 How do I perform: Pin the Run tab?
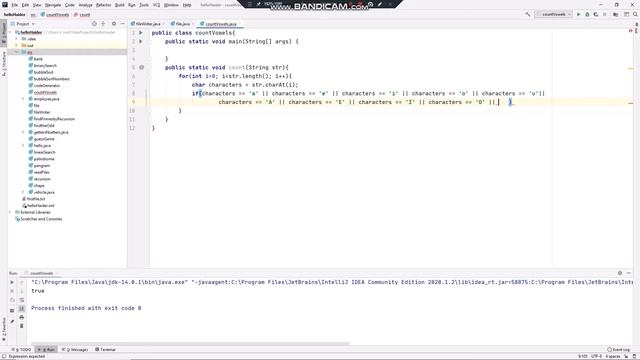coord(12,322)
